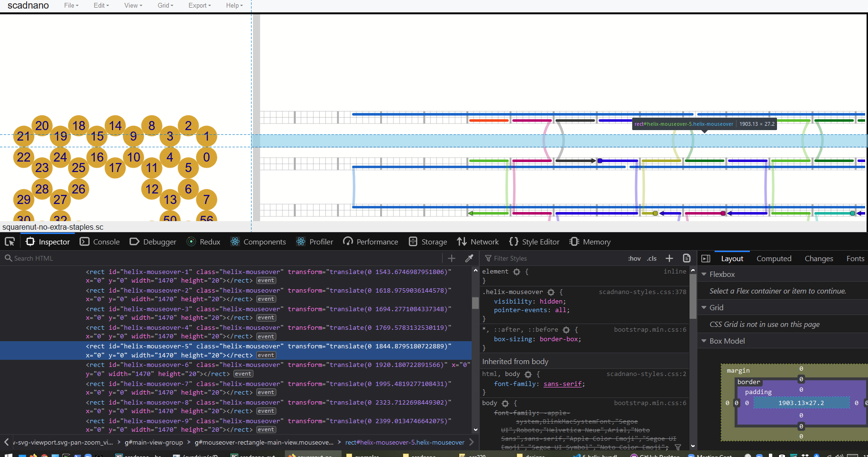Open the Style Editor tab
This screenshot has width=868, height=457.
[x=534, y=242]
